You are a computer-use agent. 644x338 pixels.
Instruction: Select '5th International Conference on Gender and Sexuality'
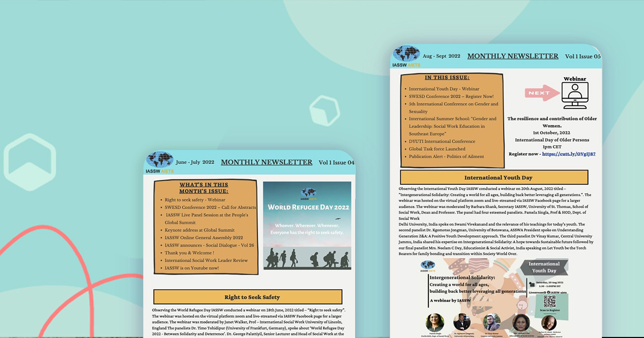point(453,108)
